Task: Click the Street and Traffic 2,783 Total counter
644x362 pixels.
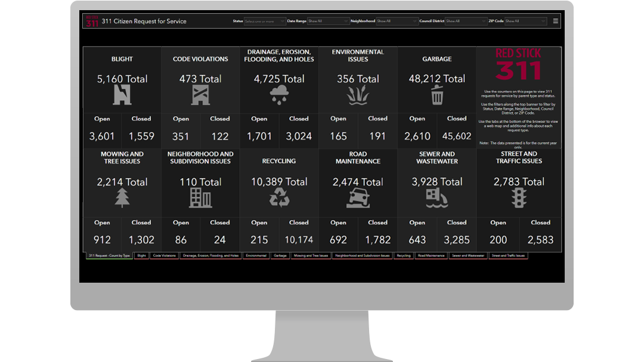Action: 519,182
